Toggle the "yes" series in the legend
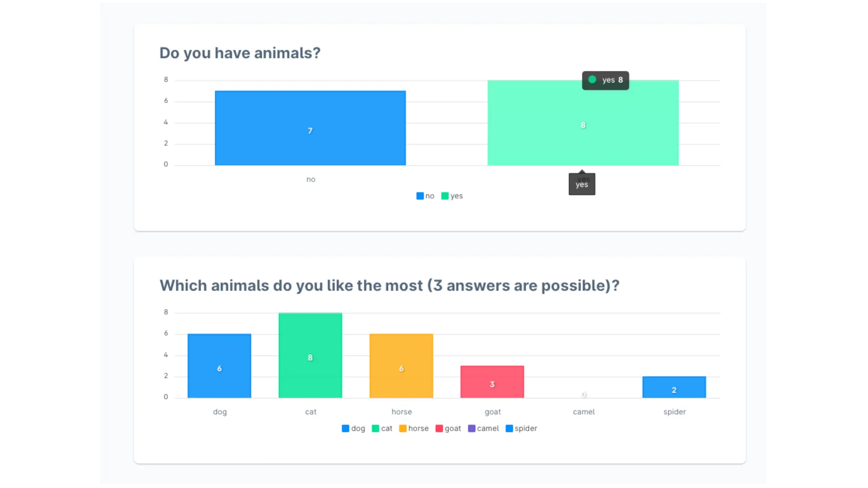Screen dimensions: 868x488 pyautogui.click(x=452, y=196)
